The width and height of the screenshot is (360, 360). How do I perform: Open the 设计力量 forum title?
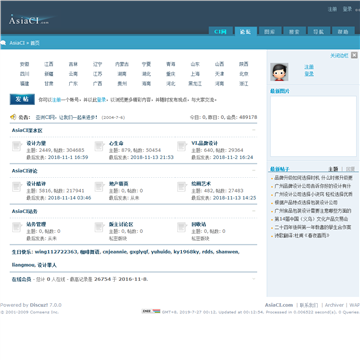(36, 143)
